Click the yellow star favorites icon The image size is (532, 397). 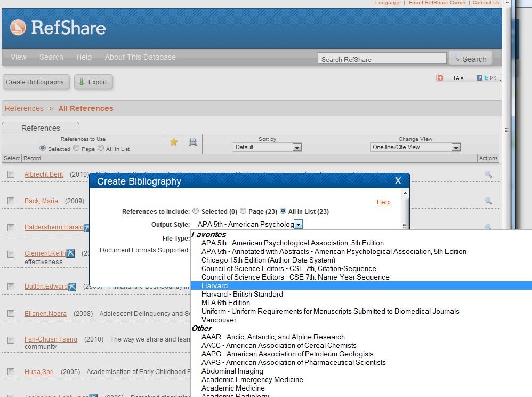pos(174,142)
